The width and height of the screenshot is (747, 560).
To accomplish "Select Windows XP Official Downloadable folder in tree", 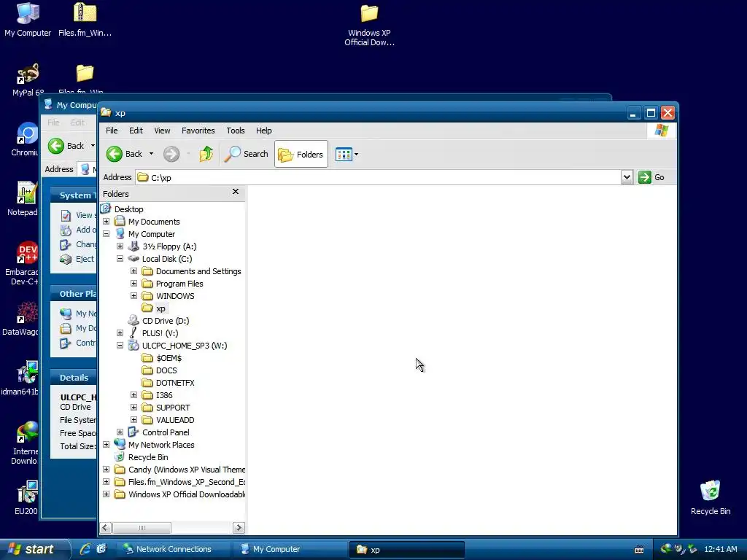I will (x=186, y=494).
